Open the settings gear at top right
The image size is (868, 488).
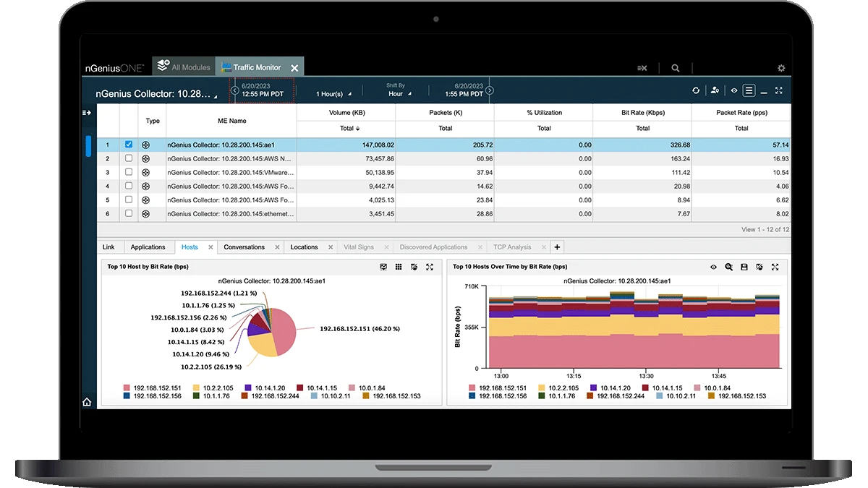pos(780,67)
